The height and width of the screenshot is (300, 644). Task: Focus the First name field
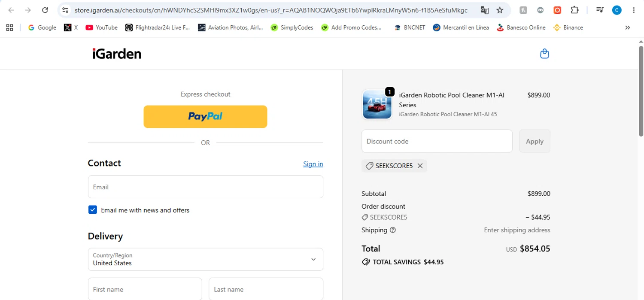point(145,289)
